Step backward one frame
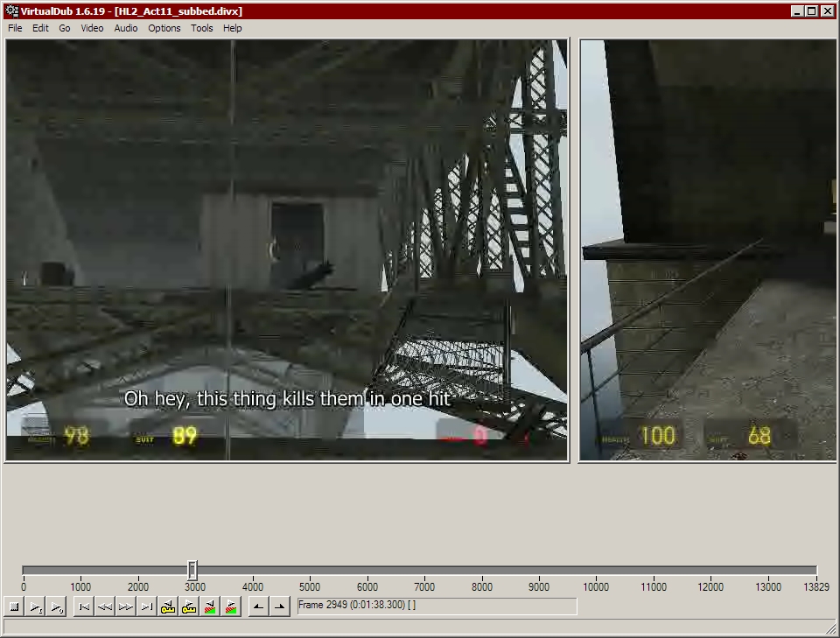This screenshot has height=638, width=840. (104, 606)
